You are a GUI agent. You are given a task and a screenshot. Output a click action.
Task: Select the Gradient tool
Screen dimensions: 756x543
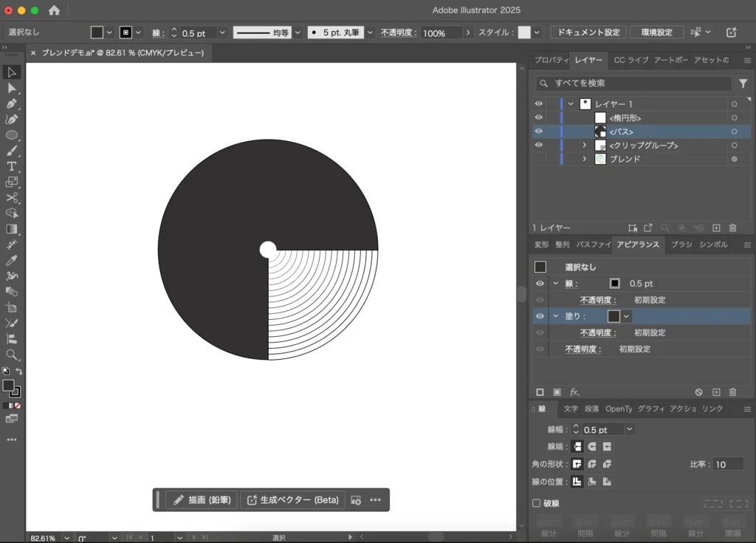coord(11,229)
